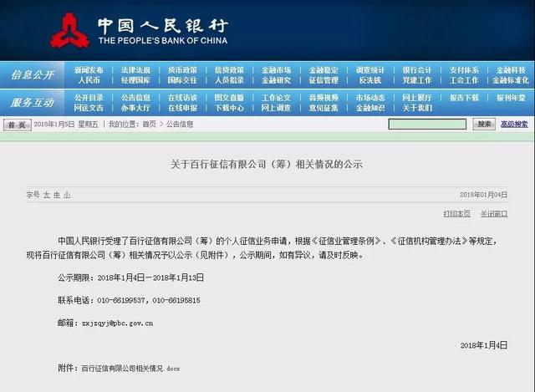This screenshot has height=392, width=535.
Task: Open 关于我们 navigation link
Action: point(417,108)
